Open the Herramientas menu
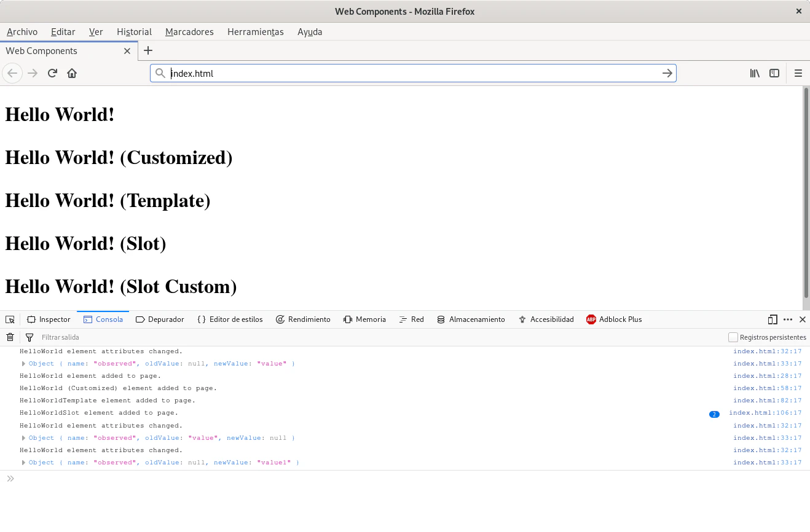 (255, 32)
